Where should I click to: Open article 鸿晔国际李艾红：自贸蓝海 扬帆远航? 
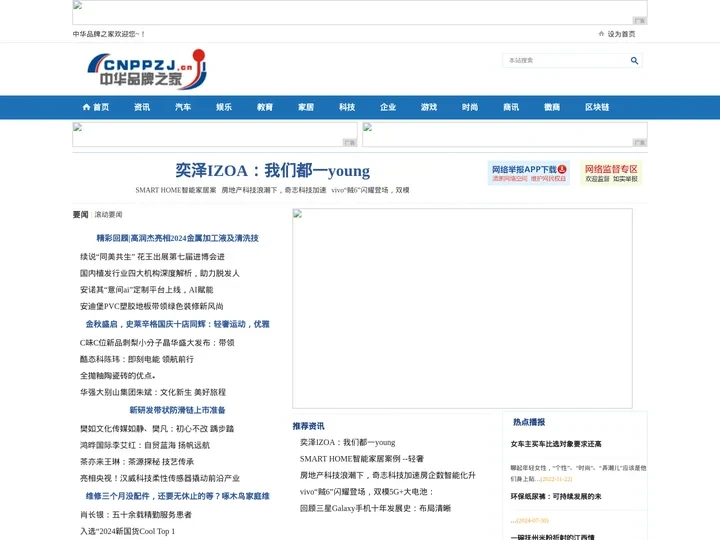pyautogui.click(x=145, y=445)
